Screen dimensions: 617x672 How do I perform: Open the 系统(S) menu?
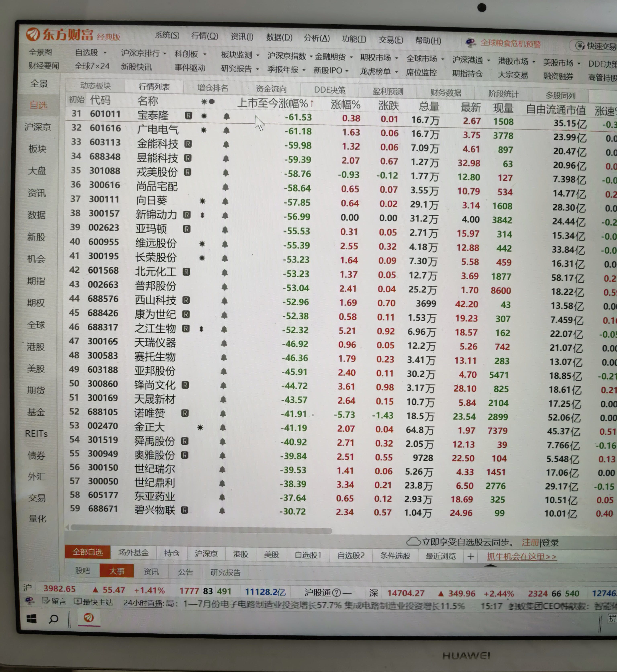pos(167,35)
